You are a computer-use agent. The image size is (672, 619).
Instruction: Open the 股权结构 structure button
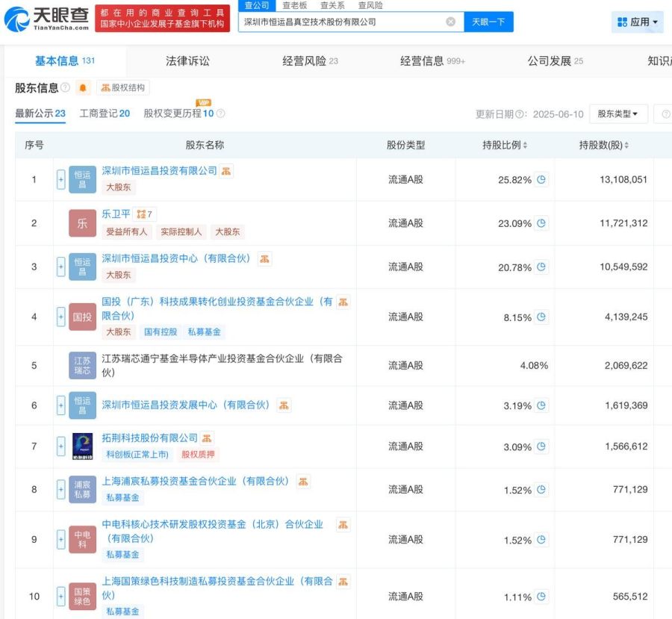point(122,88)
